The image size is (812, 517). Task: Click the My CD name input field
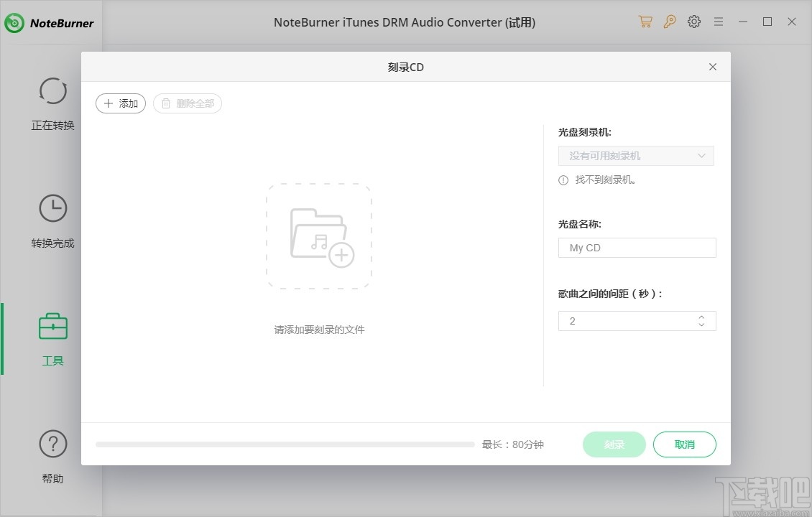[636, 247]
